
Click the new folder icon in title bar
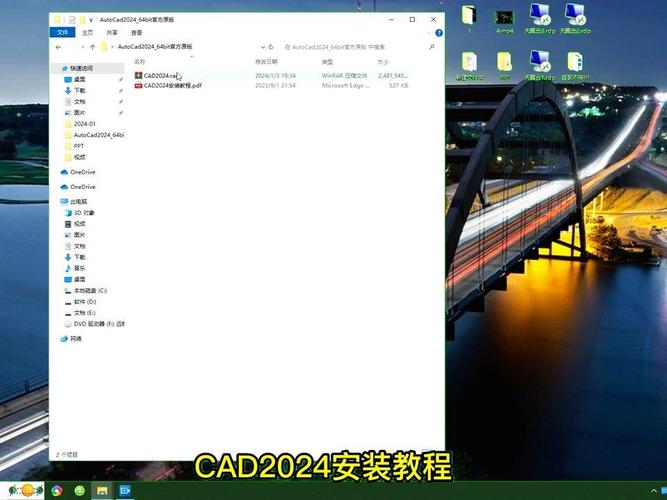(x=82, y=20)
